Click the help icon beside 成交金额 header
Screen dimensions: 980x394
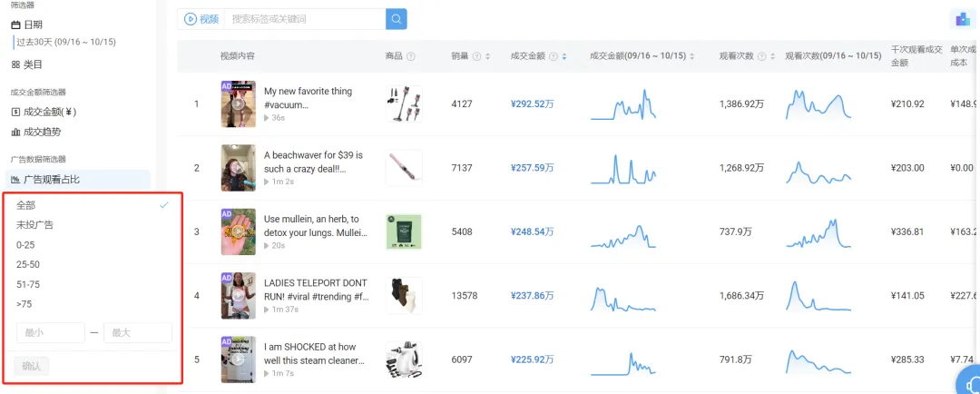(554, 56)
